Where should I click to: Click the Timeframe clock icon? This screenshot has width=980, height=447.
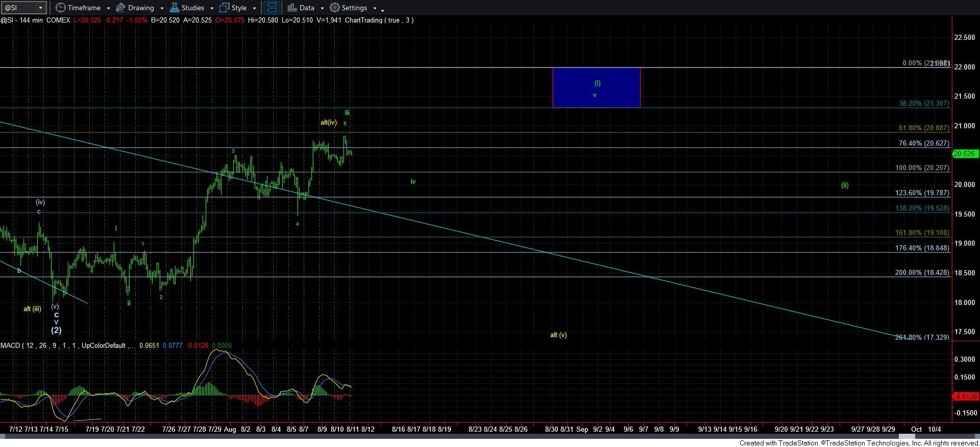(x=61, y=8)
